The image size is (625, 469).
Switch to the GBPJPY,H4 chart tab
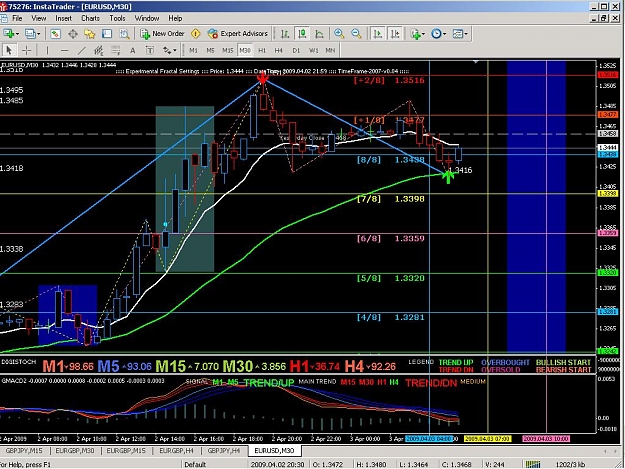224,451
